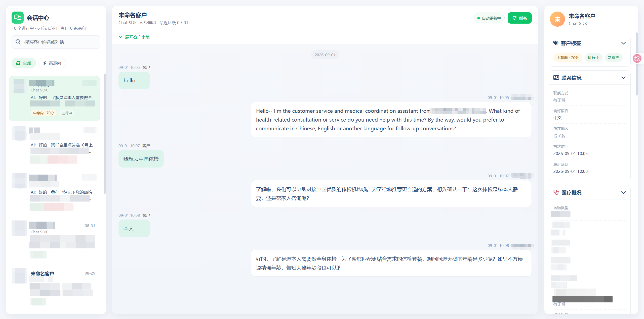
Task: Click the 所在地区 value 待了解
Action: (559, 136)
